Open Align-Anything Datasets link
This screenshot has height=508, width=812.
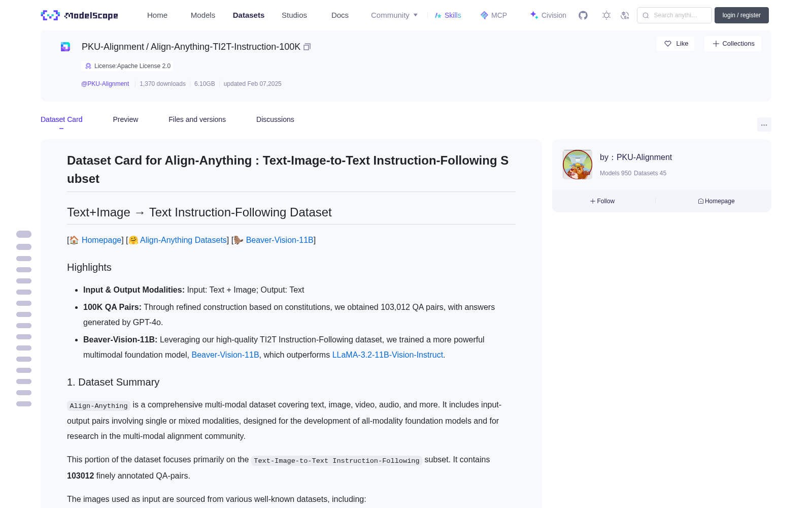183,240
